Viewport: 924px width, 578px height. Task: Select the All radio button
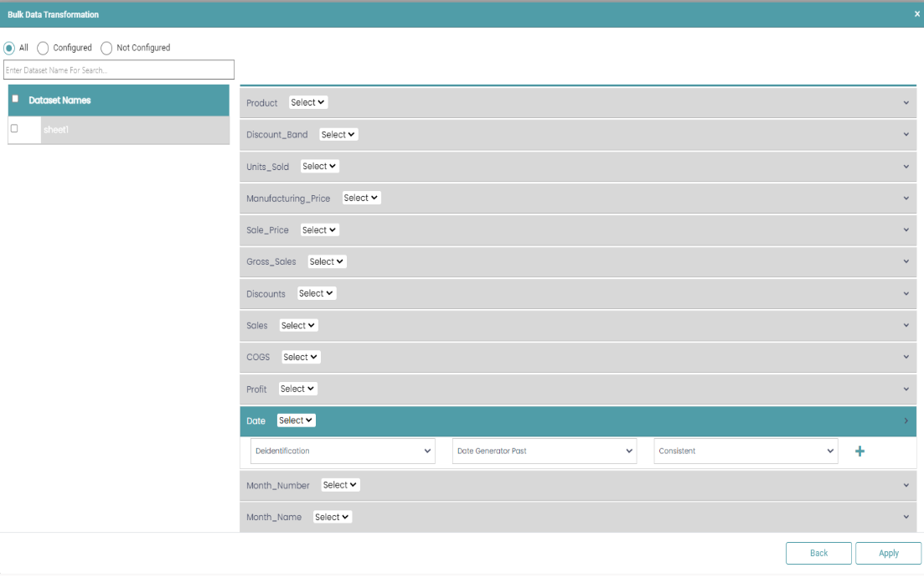click(x=9, y=48)
